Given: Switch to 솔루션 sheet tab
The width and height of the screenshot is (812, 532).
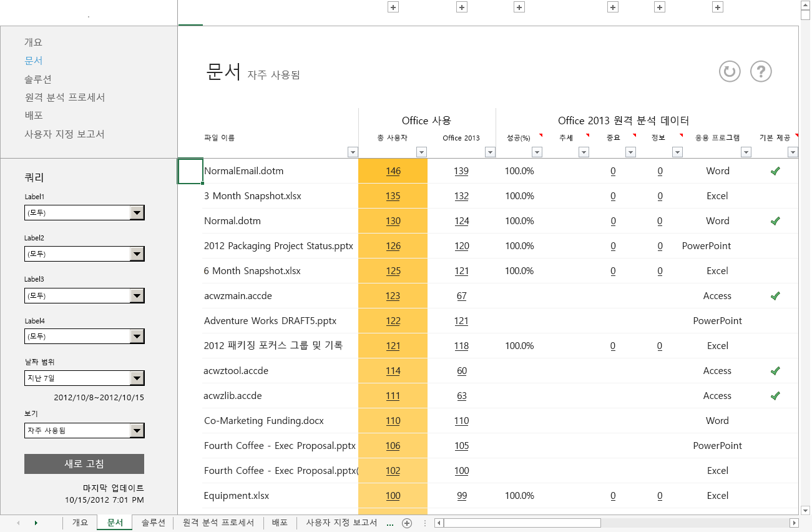Looking at the screenshot, I should coord(153,523).
